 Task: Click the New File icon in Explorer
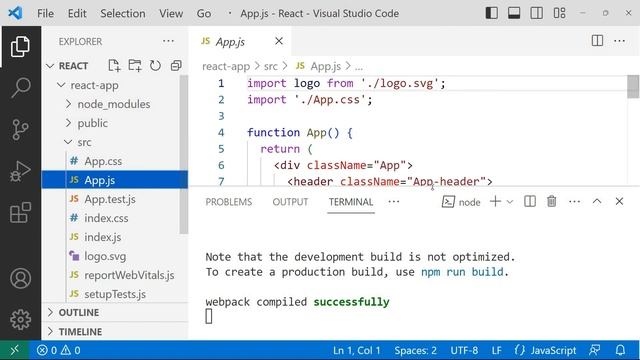tap(114, 65)
